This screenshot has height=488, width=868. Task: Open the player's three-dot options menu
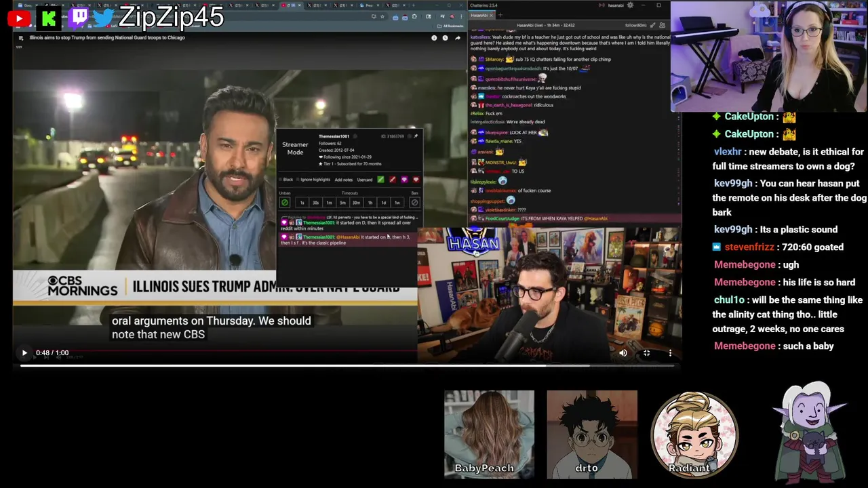670,352
